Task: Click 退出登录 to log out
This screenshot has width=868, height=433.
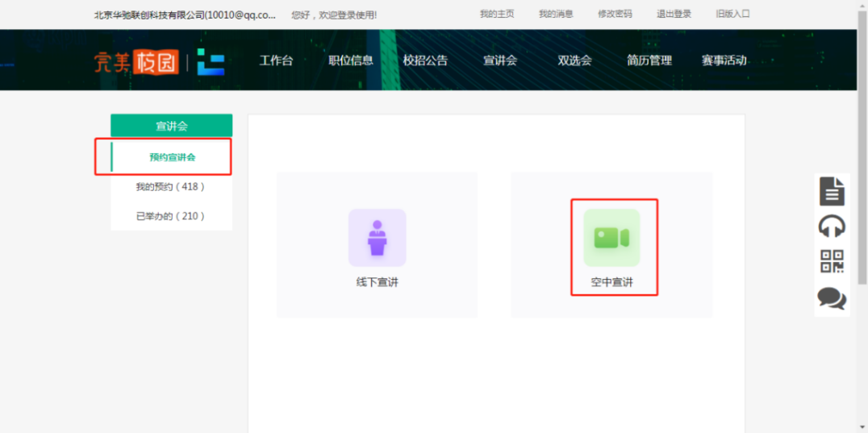Action: 674,14
